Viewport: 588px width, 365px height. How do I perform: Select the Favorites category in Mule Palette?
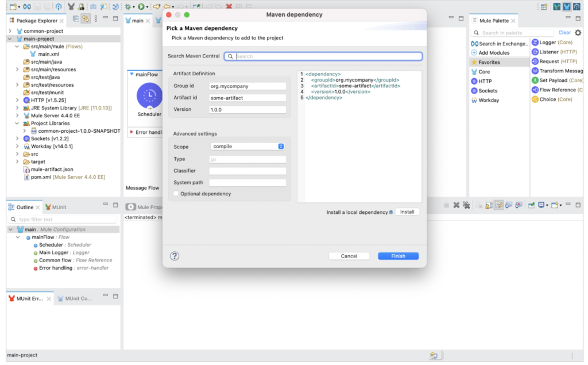pyautogui.click(x=489, y=62)
